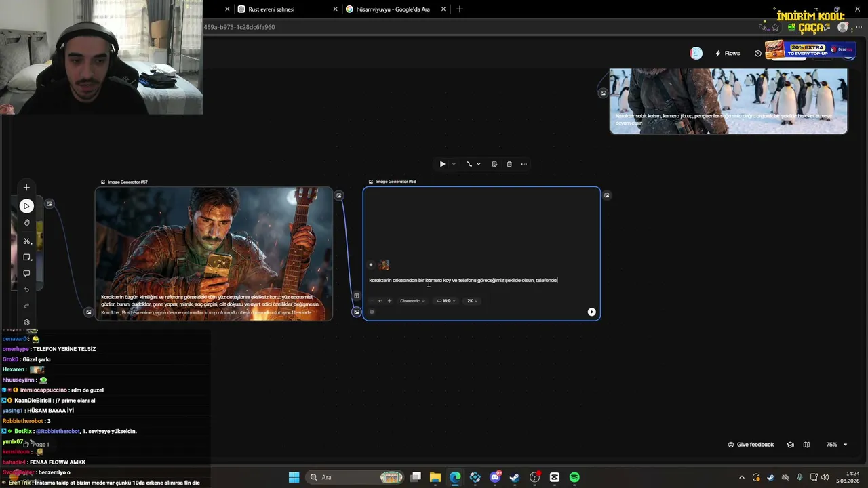868x488 pixels.
Task: Expand the run options chevron
Action: (454, 164)
